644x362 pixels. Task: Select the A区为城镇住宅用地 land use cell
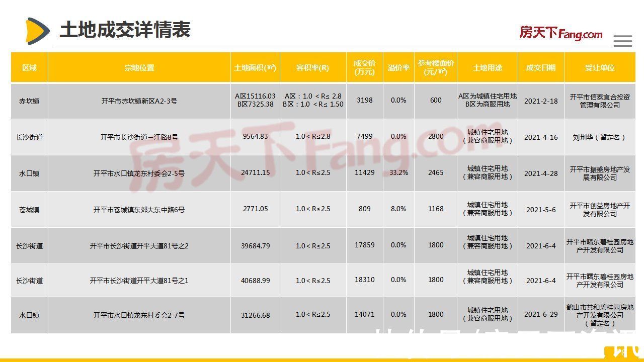(488, 100)
